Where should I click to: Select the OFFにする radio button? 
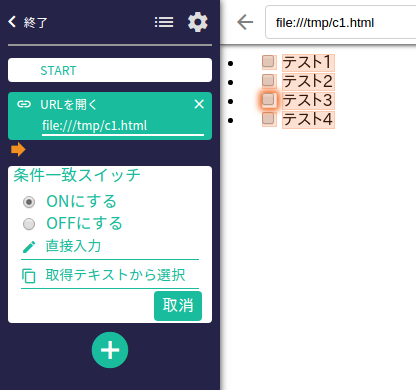coord(29,224)
